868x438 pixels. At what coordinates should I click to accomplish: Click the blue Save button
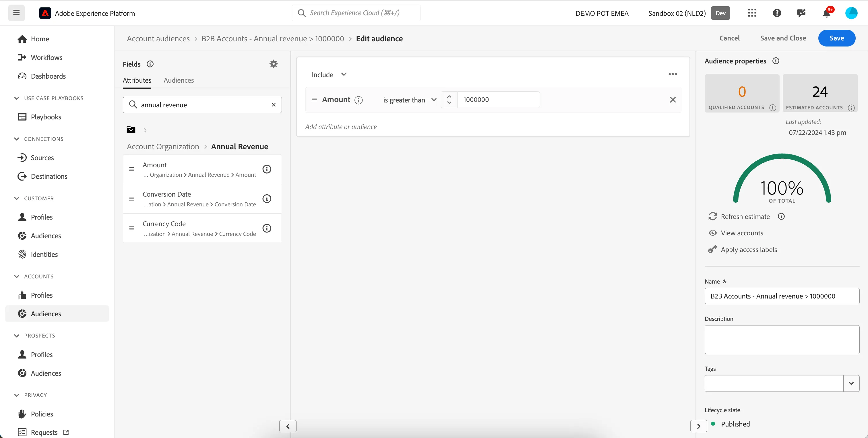[x=836, y=38]
